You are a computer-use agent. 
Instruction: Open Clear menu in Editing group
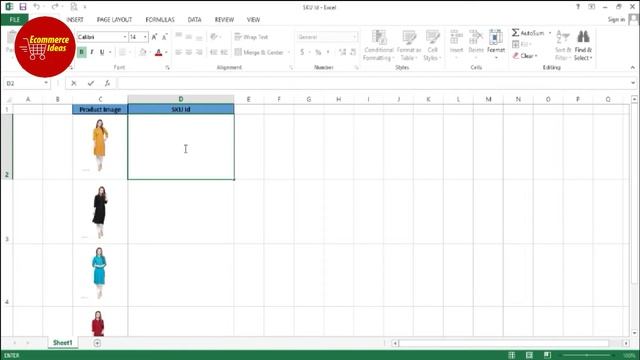click(525, 56)
